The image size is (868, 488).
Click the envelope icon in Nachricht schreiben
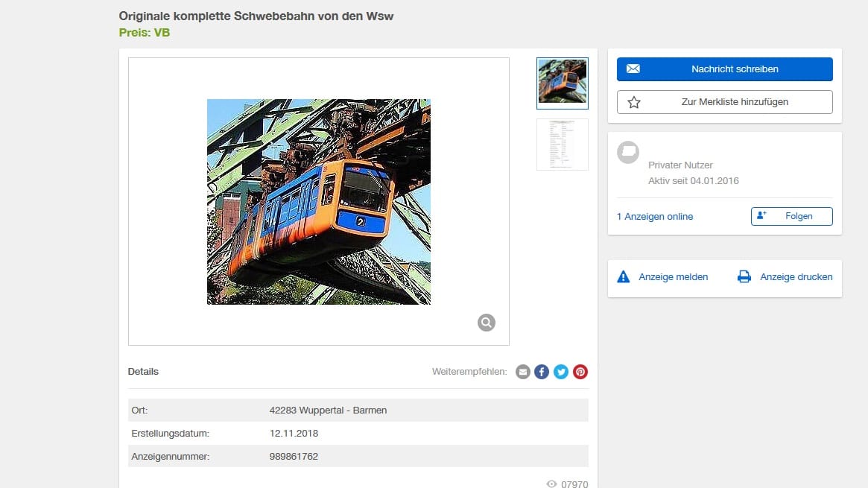coord(633,69)
